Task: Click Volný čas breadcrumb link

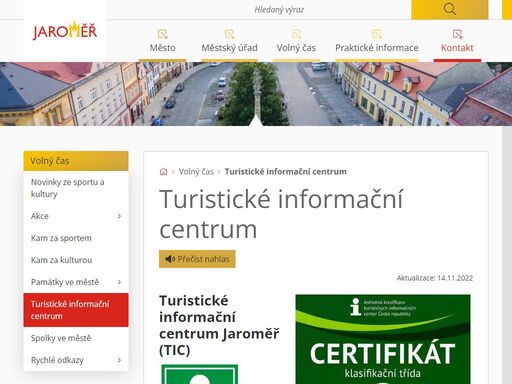Action: pyautogui.click(x=196, y=172)
